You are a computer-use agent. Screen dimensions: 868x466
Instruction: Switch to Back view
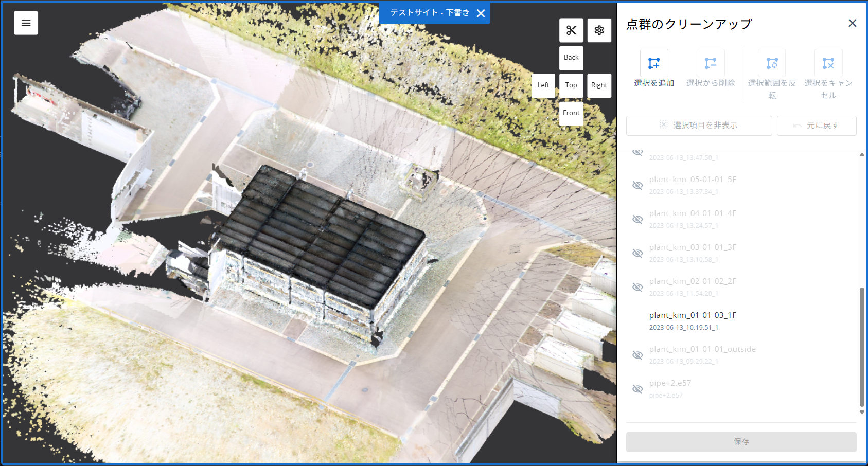(571, 58)
